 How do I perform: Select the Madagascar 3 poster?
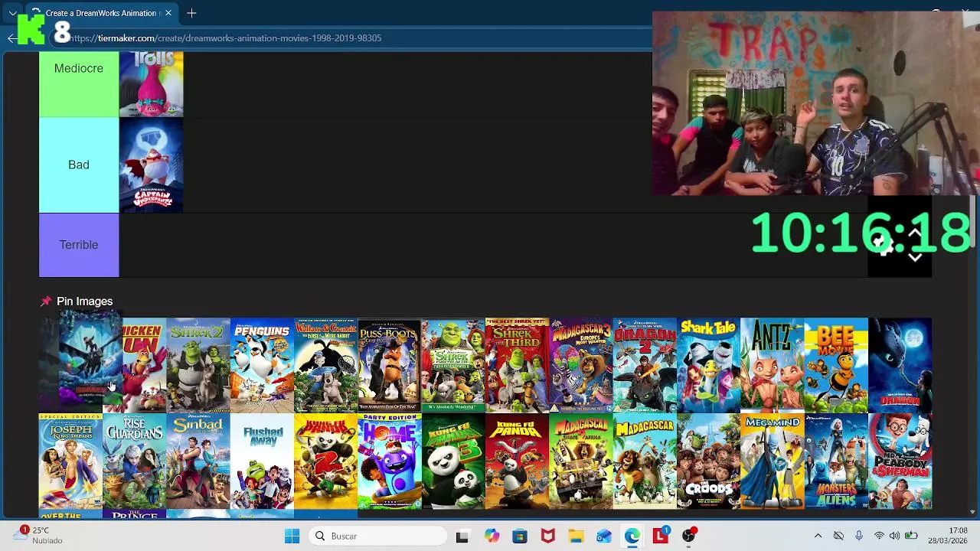[581, 365]
